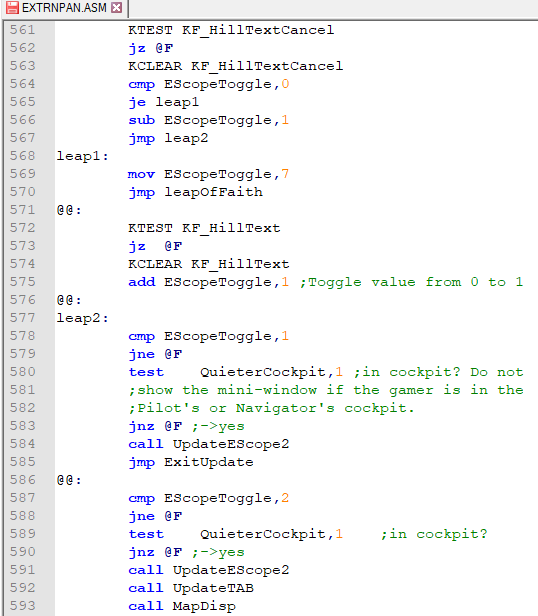
Task: Click line number 577 in margin
Action: (22, 317)
